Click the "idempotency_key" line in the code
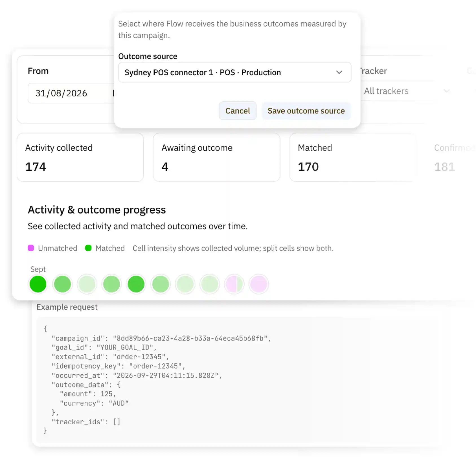 click(x=118, y=366)
